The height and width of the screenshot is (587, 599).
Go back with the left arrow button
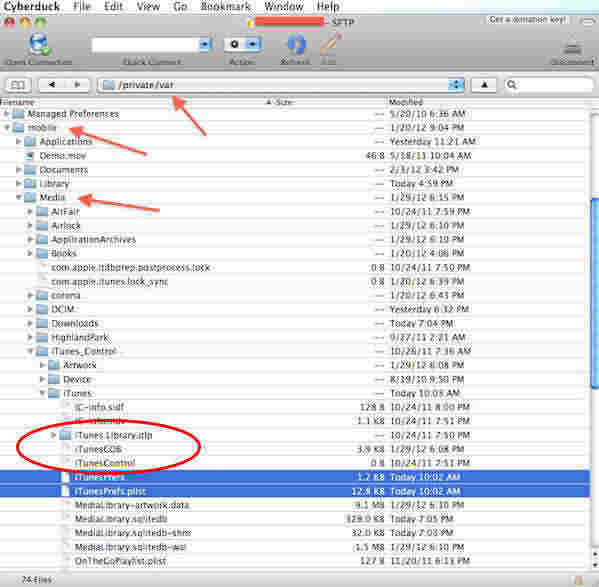point(52,85)
